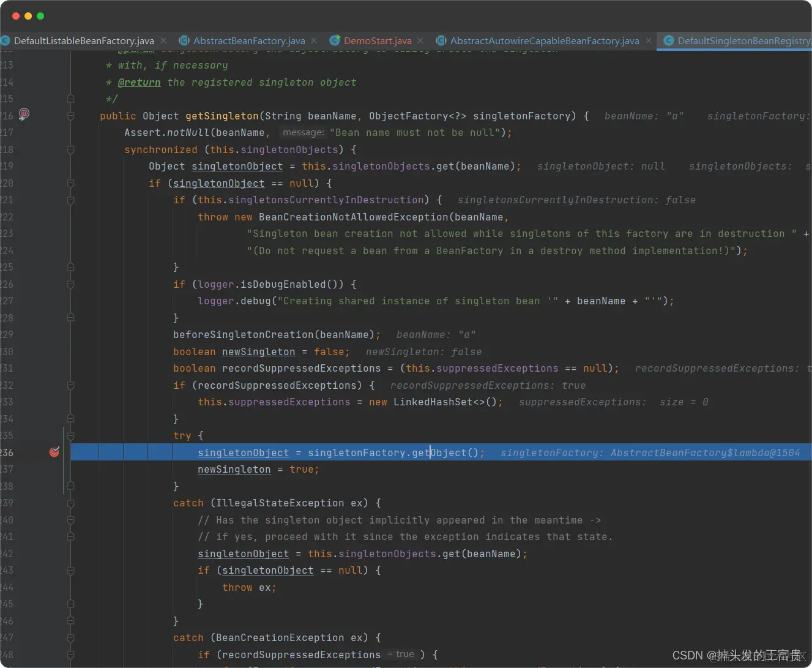Click 'singletonFactory.getObject()' on the highlighted line
Viewport: 812px width, 668px height.
coord(393,452)
